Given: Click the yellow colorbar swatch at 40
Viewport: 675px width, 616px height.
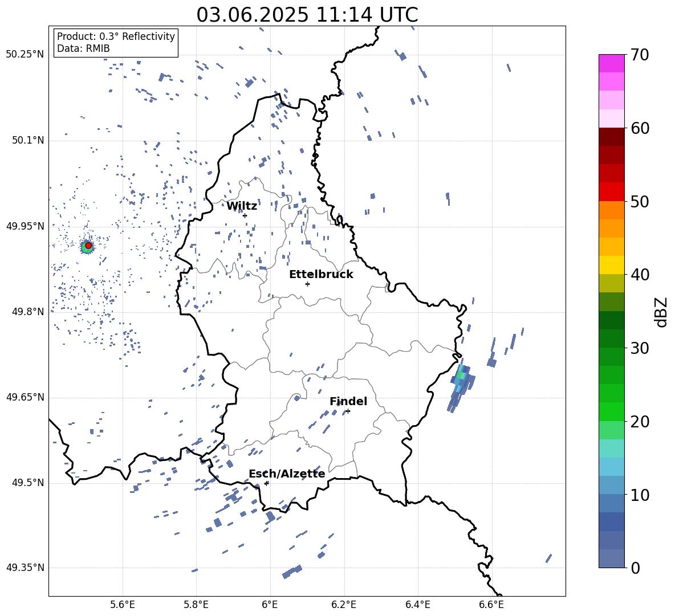Looking at the screenshot, I should (612, 265).
